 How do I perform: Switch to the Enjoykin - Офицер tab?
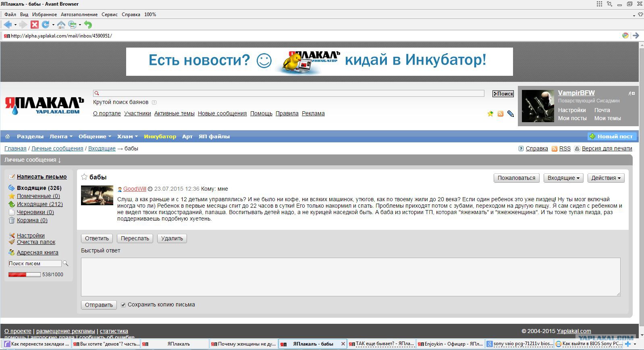450,344
